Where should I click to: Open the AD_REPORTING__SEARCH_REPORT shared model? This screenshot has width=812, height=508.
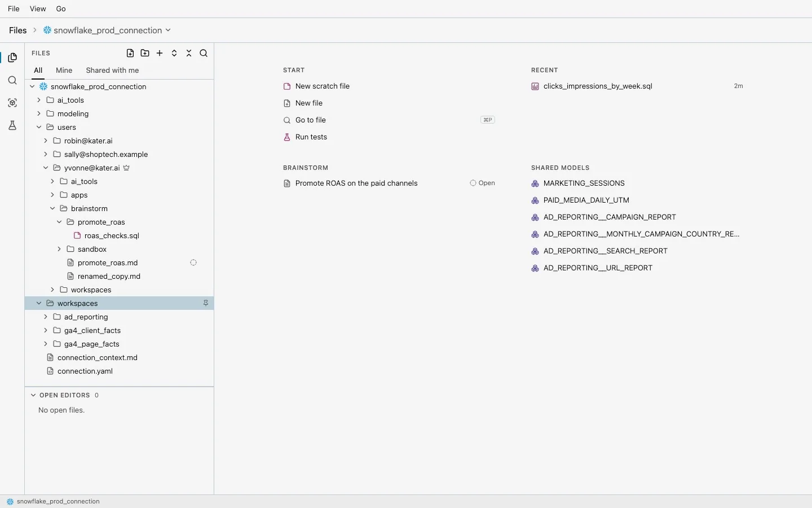click(606, 251)
